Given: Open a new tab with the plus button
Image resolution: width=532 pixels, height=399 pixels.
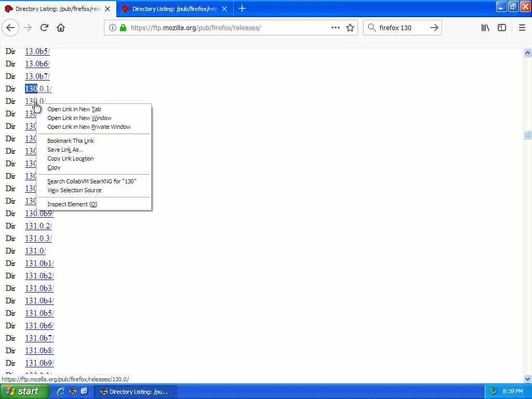Looking at the screenshot, I should tap(242, 9).
